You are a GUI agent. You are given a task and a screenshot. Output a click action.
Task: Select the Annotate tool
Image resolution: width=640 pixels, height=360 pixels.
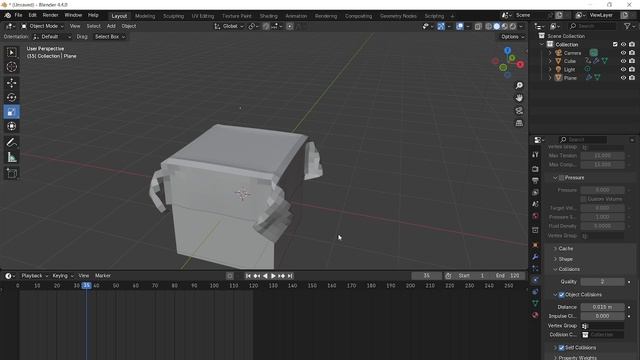point(11,142)
